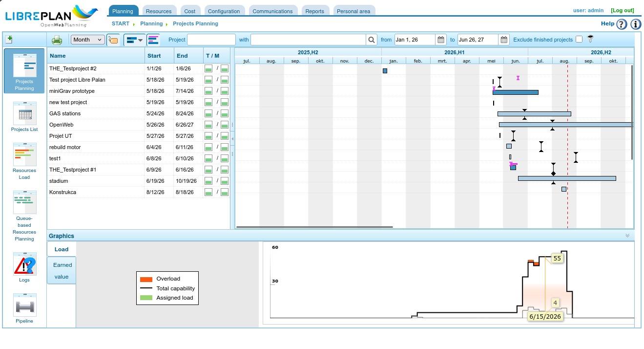644x349 pixels.
Task: Click the Gantt chart horizontal scrollbar
Action: click(314, 227)
